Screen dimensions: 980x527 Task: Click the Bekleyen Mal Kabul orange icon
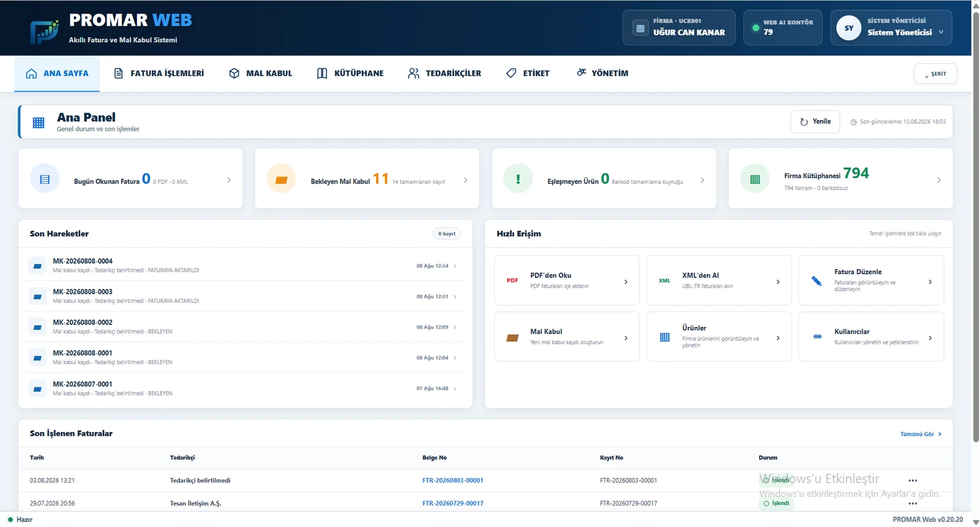(x=281, y=179)
